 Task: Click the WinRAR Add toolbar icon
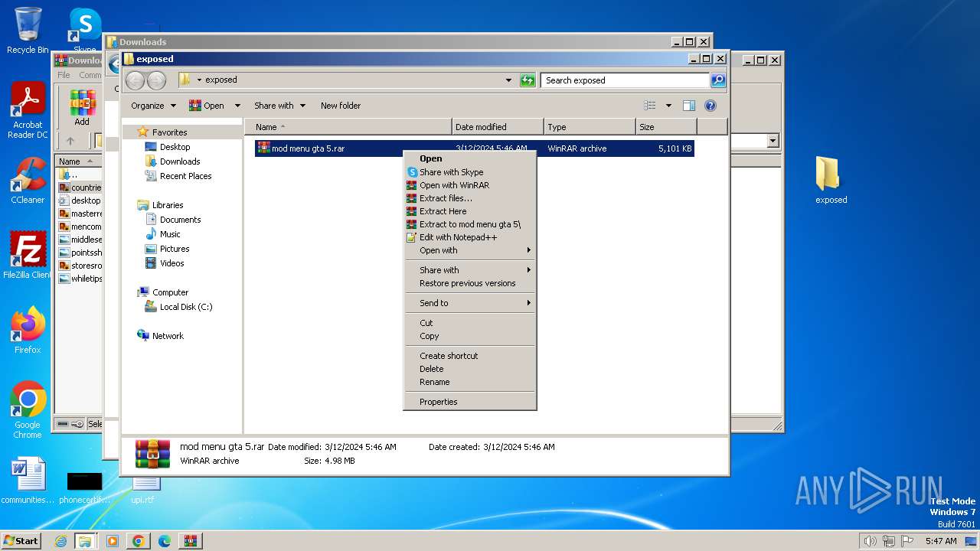(x=82, y=108)
